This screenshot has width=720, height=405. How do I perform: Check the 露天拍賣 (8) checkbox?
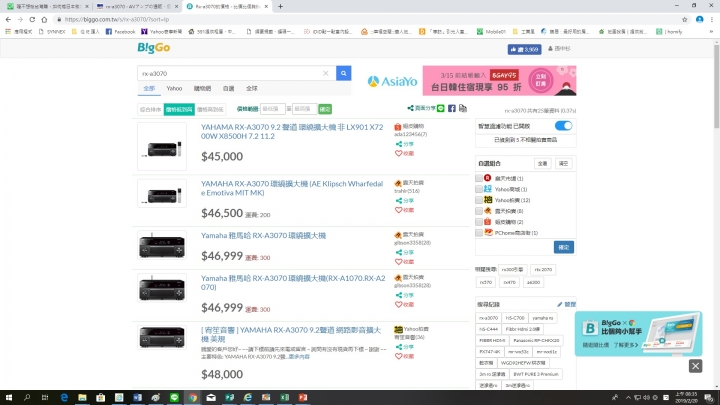(479, 211)
